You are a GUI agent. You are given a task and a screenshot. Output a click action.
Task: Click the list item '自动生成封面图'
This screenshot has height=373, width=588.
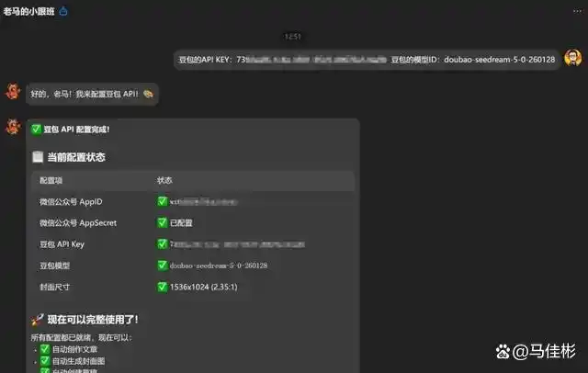coord(78,361)
